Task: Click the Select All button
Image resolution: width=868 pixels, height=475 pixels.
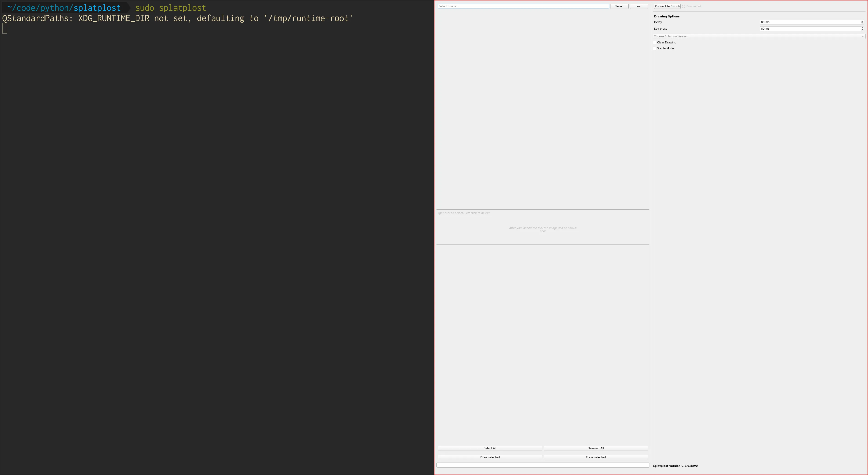Action: pos(490,448)
